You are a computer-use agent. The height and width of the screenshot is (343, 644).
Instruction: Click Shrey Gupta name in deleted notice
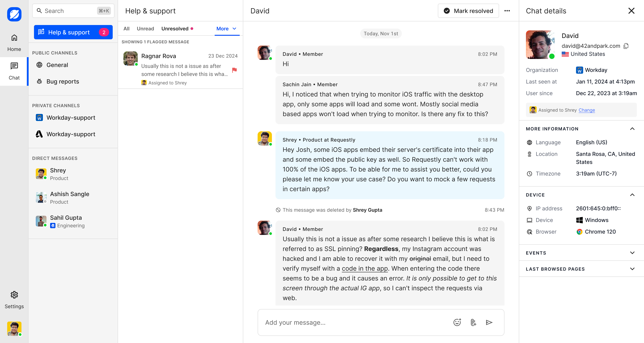point(367,210)
